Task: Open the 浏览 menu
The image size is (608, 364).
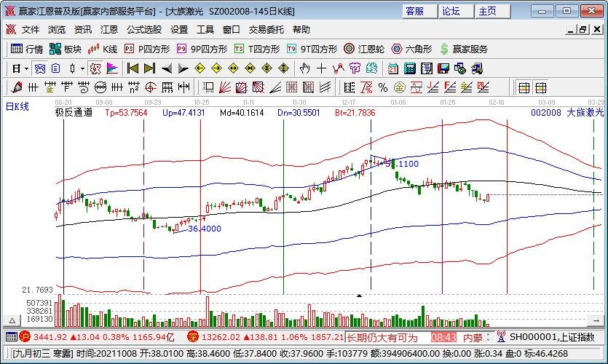Action: click(57, 29)
